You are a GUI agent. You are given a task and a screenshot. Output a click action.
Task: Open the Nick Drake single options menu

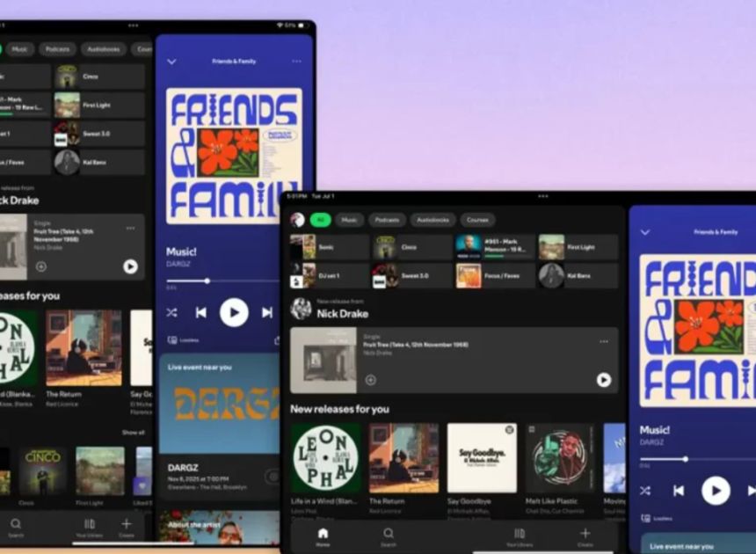603,341
